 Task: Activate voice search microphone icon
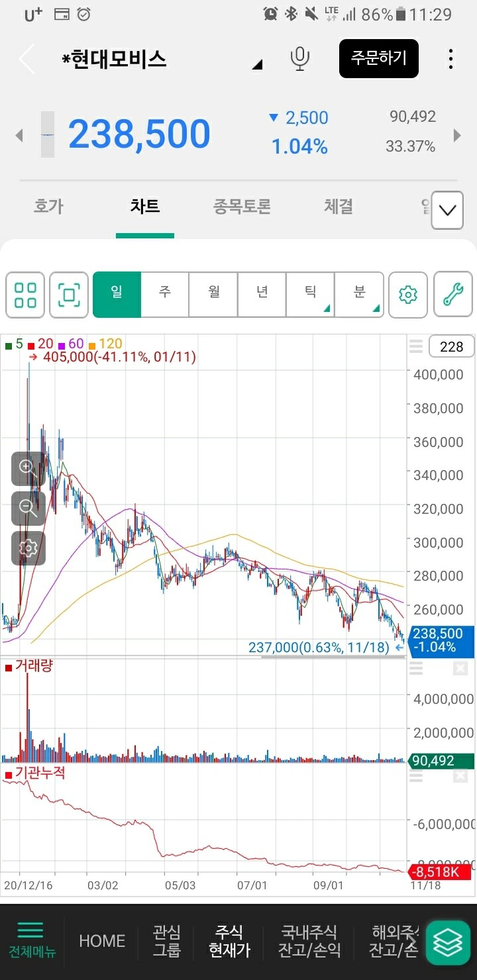[x=300, y=59]
